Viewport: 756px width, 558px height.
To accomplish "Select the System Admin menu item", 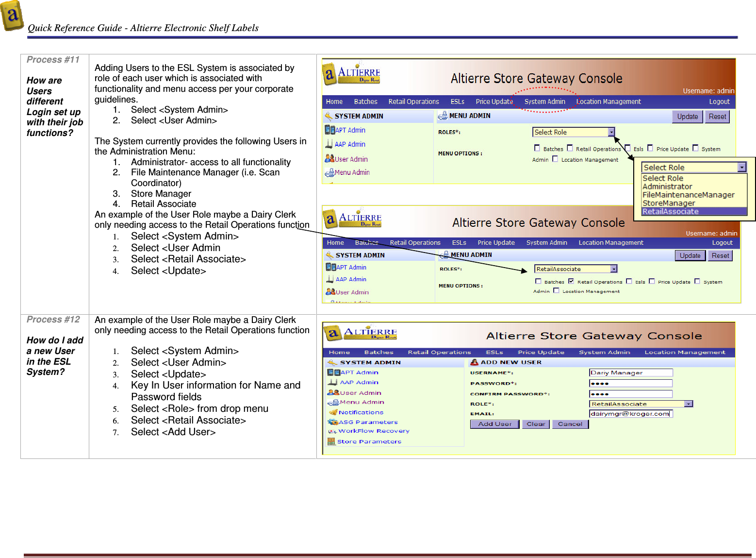I will click(545, 101).
